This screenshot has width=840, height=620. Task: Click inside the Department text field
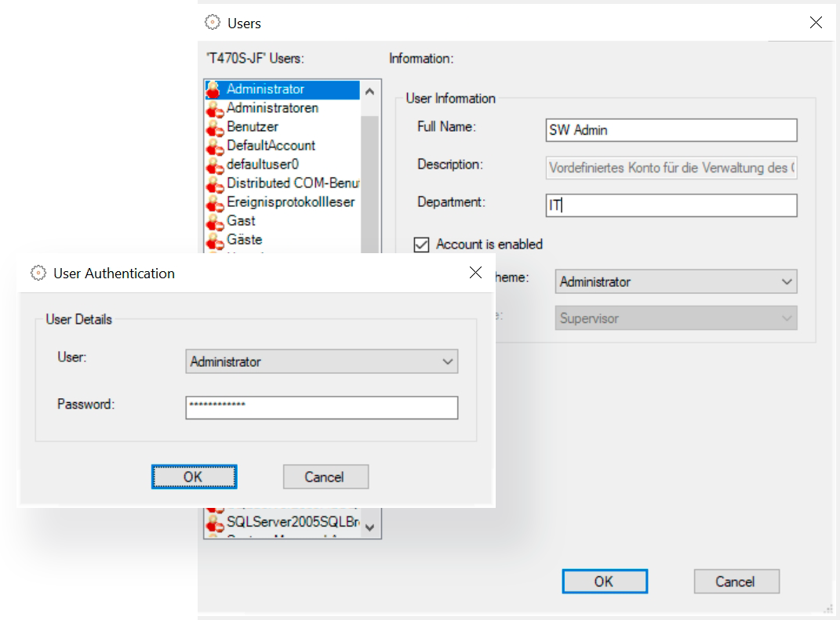point(671,205)
